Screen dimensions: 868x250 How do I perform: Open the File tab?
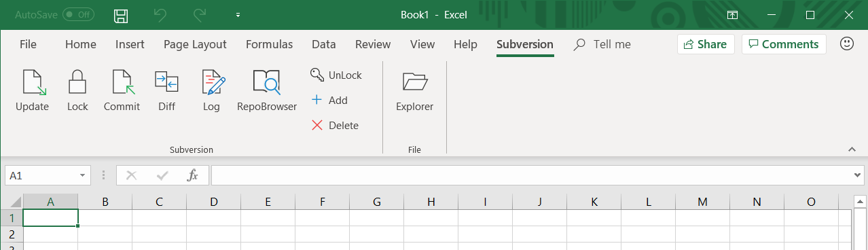click(28, 44)
